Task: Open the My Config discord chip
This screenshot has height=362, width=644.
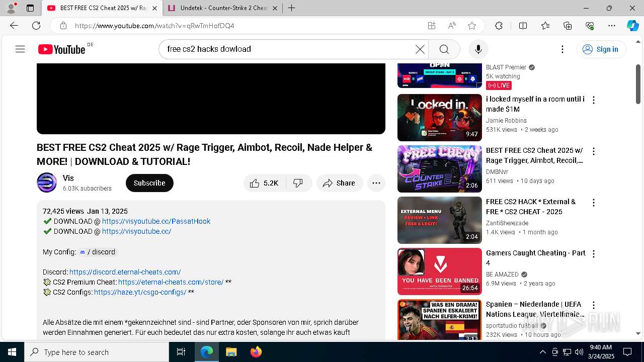Action: 98,252
